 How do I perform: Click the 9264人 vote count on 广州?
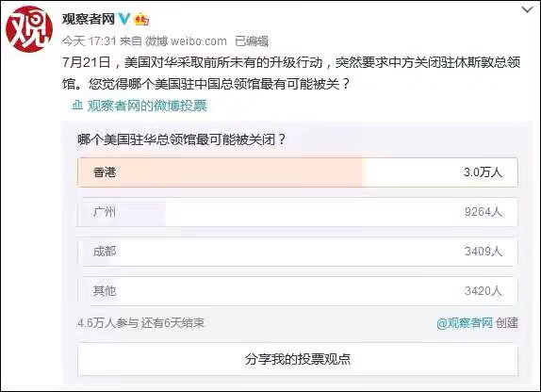[x=483, y=211]
